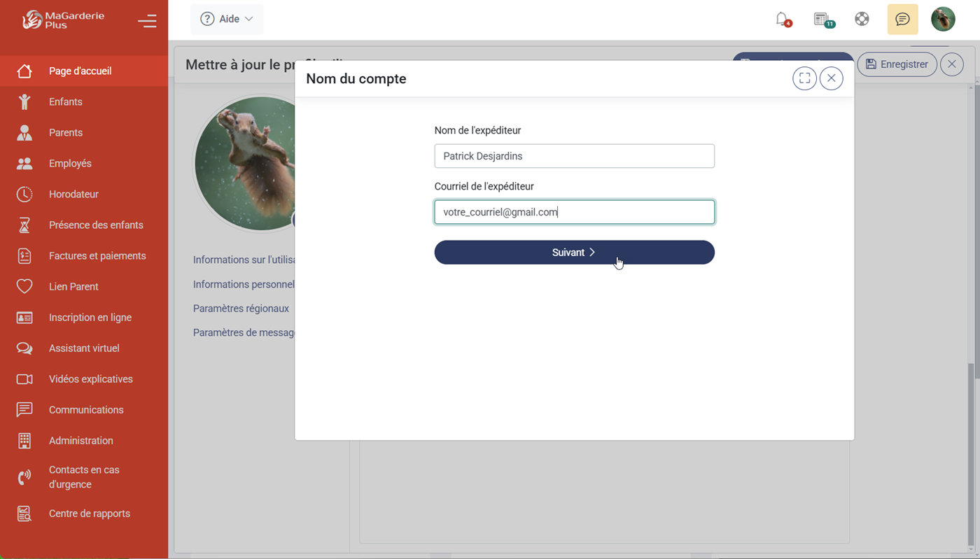Click the heart icon for Lien Parent
Viewport: 980px width, 559px height.
tap(24, 286)
